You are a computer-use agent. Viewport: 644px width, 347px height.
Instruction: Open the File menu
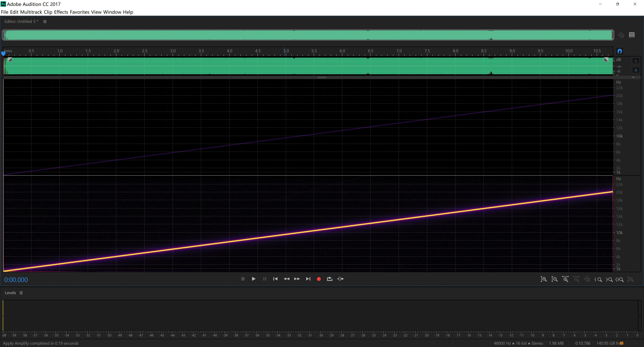point(5,12)
